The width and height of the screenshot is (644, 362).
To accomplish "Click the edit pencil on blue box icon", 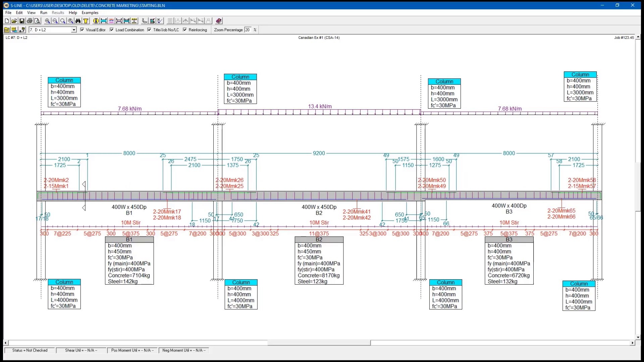I will [x=152, y=21].
